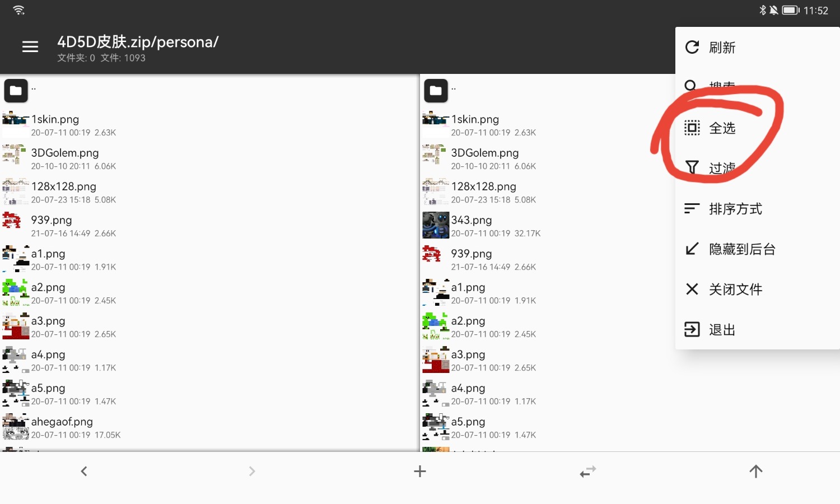Tap the close file X icon
This screenshot has height=504, width=840.
(692, 289)
